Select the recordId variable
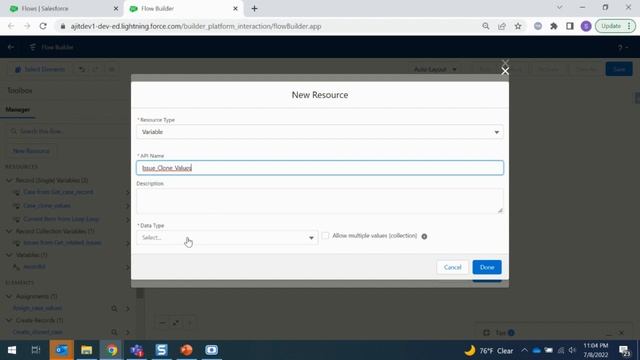 34,267
